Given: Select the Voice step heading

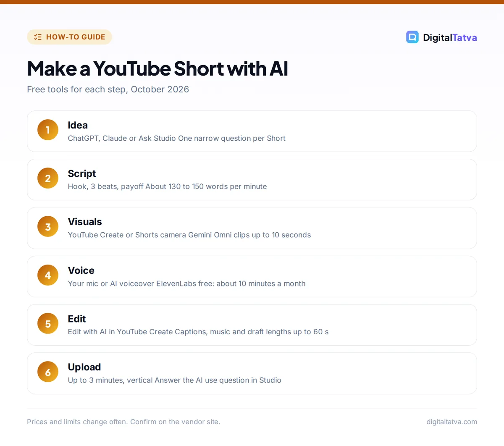Looking at the screenshot, I should coord(81,270).
